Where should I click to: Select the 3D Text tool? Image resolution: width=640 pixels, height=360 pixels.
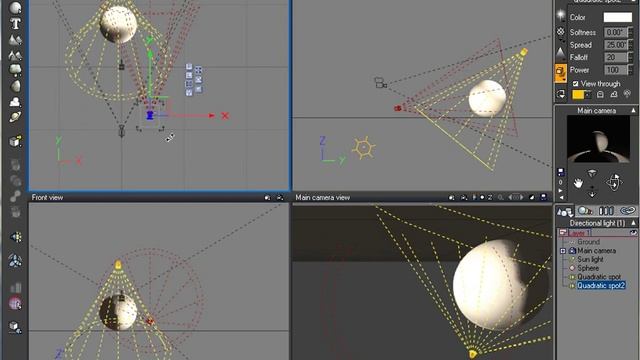point(16,24)
